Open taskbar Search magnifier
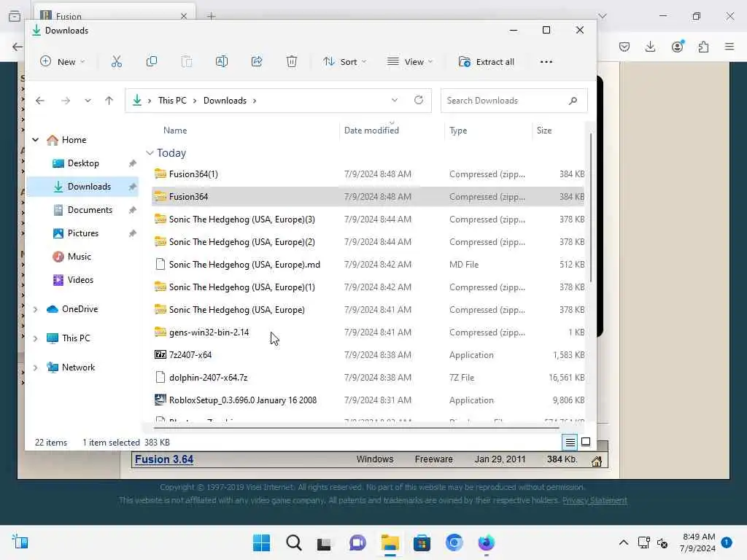The image size is (747, 560). click(293, 542)
